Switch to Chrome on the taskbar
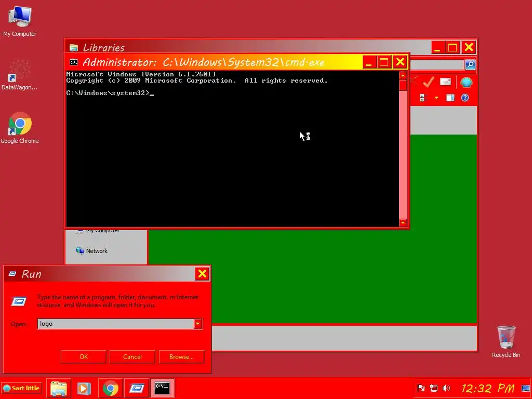This screenshot has height=399, width=532. point(110,388)
